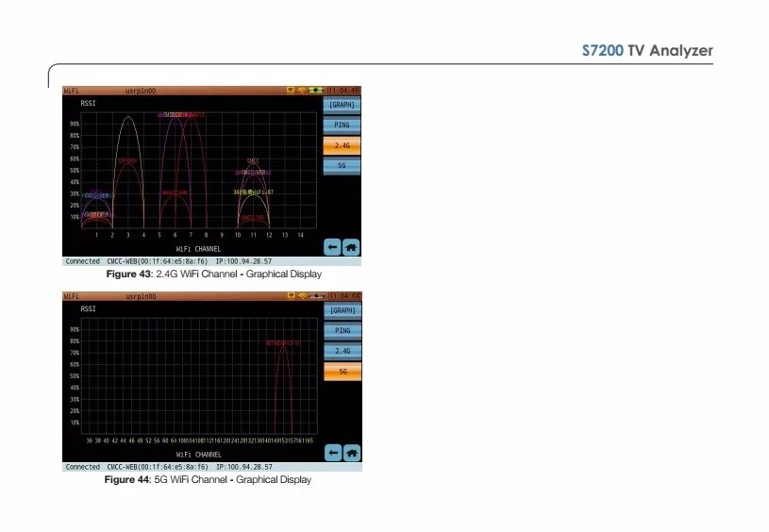Switch to 5G band in Figure 43 screen
Image resolution: width=769 pixels, height=532 pixels.
point(343,165)
